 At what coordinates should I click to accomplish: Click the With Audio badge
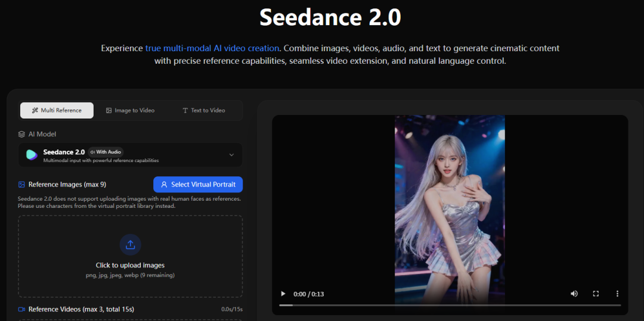click(x=106, y=152)
